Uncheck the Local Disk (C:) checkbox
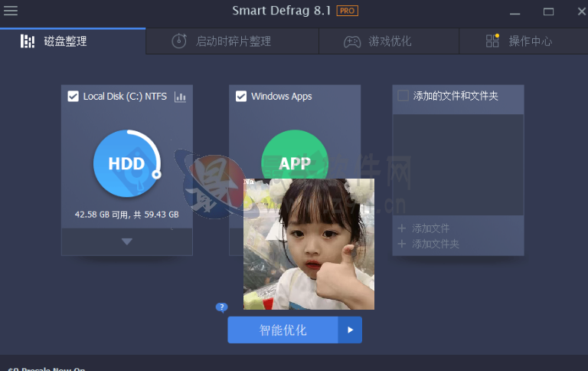This screenshot has width=588, height=371. point(73,97)
